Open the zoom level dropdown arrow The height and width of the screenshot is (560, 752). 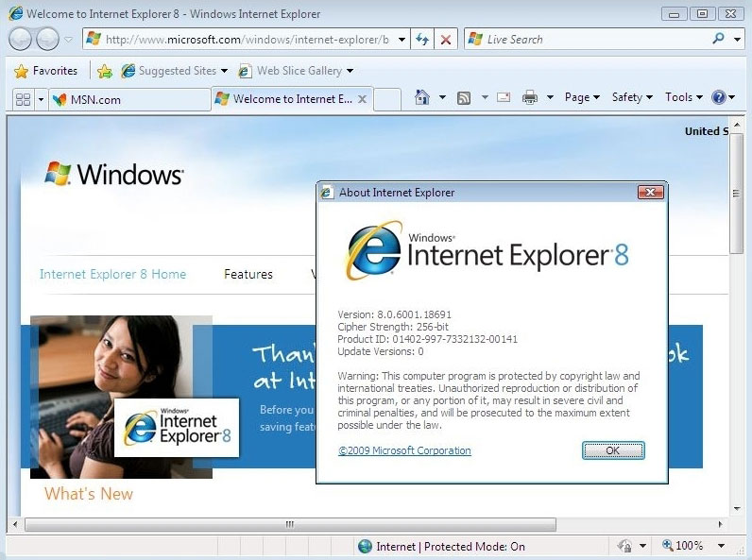pos(721,546)
